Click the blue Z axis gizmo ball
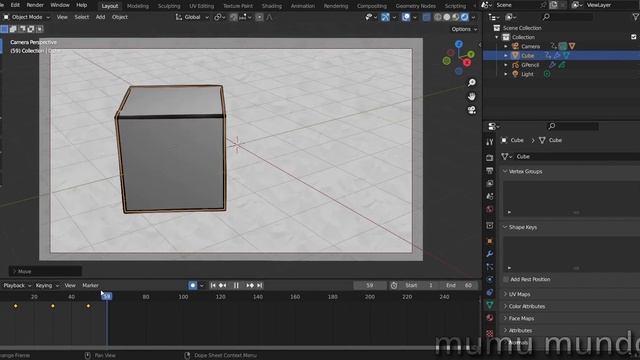 click(x=459, y=44)
